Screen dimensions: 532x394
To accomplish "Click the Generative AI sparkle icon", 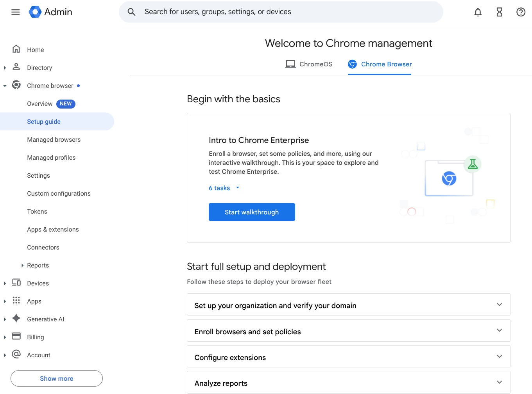I will (x=16, y=318).
